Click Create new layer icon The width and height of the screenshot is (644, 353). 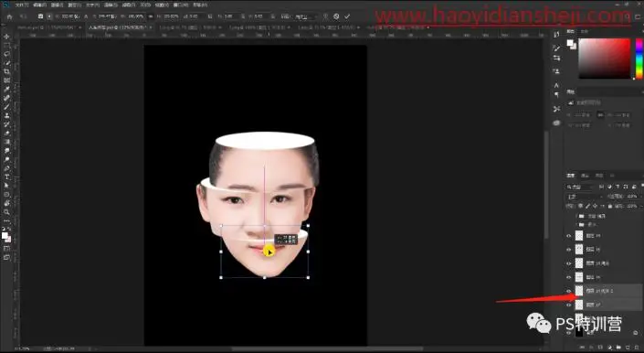[x=628, y=348]
